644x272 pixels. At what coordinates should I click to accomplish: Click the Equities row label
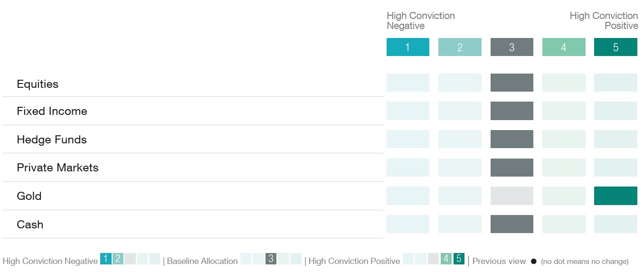[x=38, y=84]
